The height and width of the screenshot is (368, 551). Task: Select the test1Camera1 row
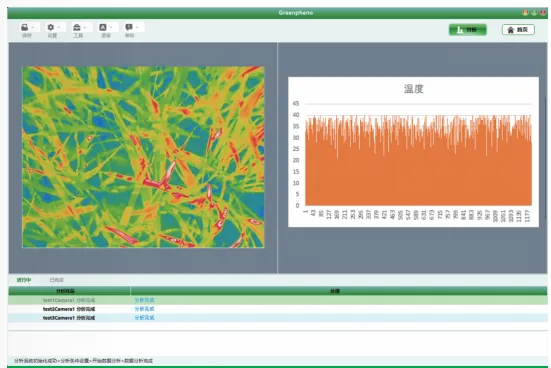278,300
